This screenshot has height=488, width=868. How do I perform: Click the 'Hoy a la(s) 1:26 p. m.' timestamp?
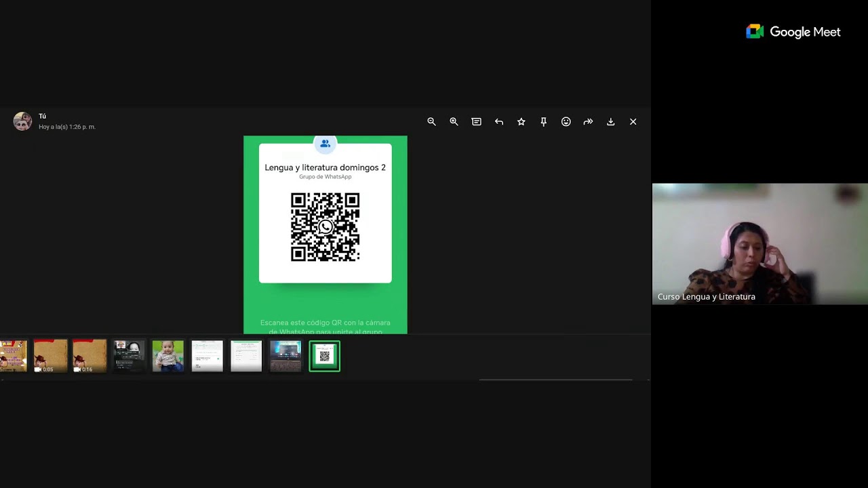[67, 127]
